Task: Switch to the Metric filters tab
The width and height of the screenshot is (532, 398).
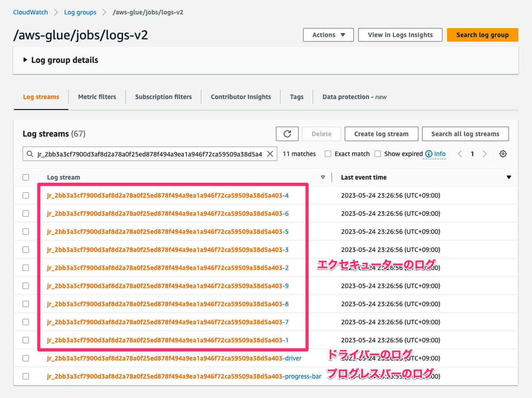Action: click(97, 97)
